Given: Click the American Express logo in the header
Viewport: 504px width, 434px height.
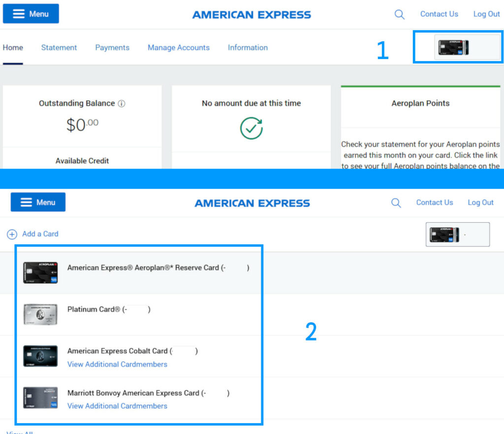Looking at the screenshot, I should click(252, 14).
